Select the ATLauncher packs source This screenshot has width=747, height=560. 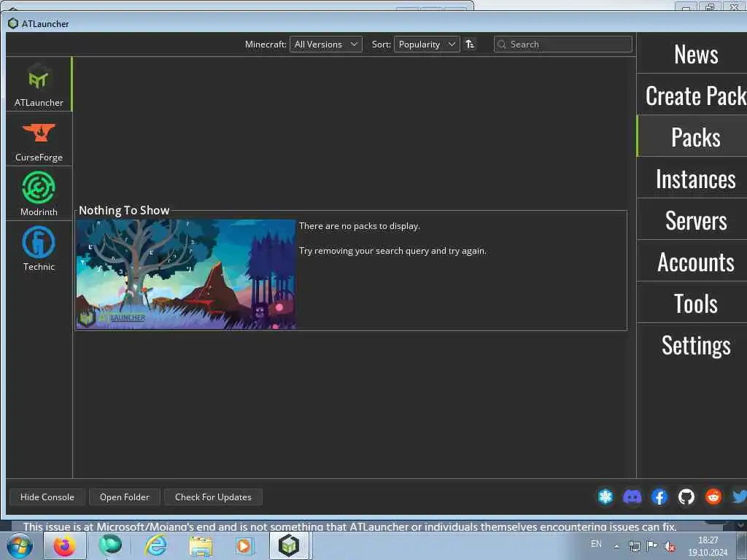click(39, 85)
